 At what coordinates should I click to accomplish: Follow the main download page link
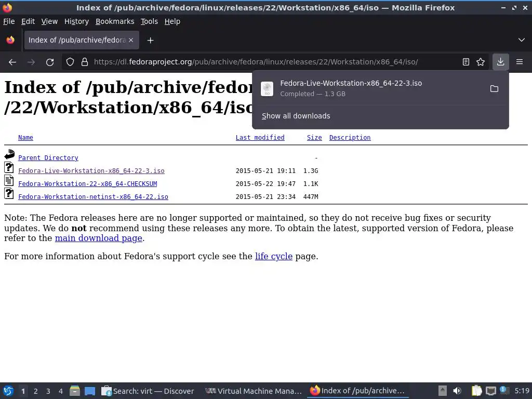click(98, 238)
